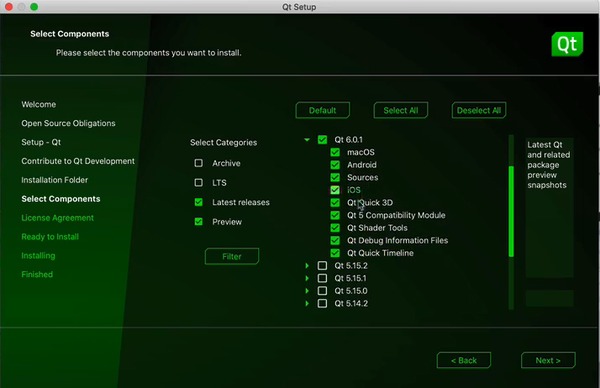Click the Default selection button
Screen dimensions: 600x388
pos(323,110)
